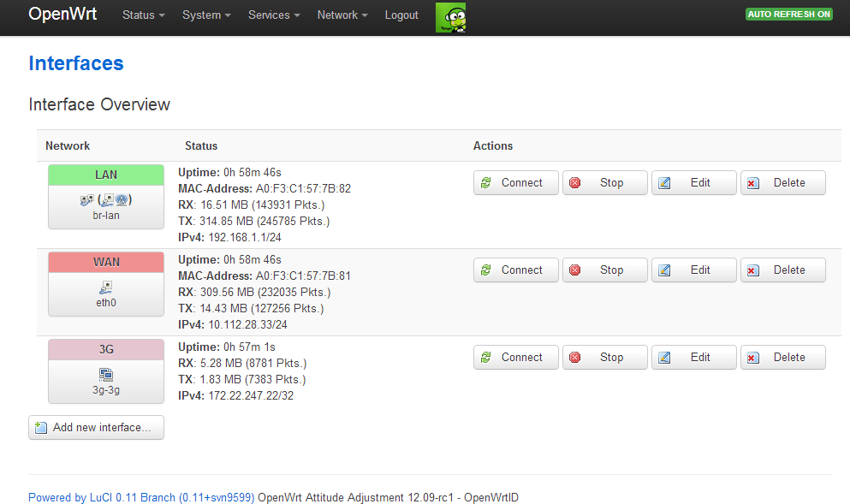Click the OpenWrt brand title

click(x=62, y=14)
